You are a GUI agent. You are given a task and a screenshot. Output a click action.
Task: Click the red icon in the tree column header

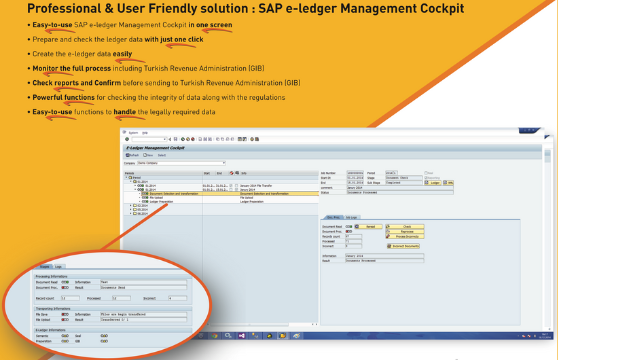(x=231, y=173)
